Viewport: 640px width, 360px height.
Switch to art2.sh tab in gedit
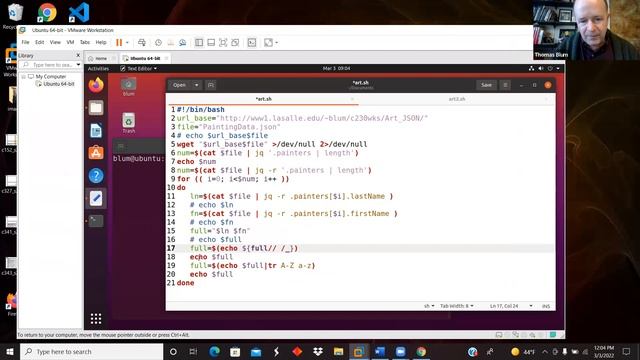[x=457, y=99]
